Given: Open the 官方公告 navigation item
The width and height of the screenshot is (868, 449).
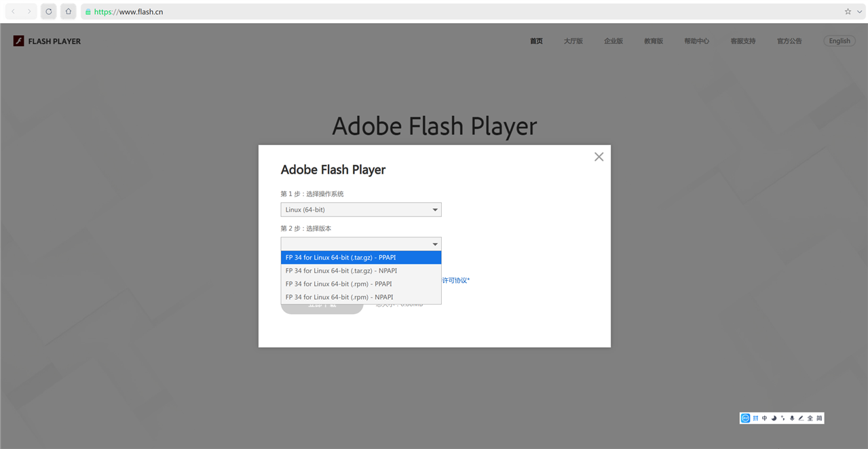Looking at the screenshot, I should [x=789, y=41].
